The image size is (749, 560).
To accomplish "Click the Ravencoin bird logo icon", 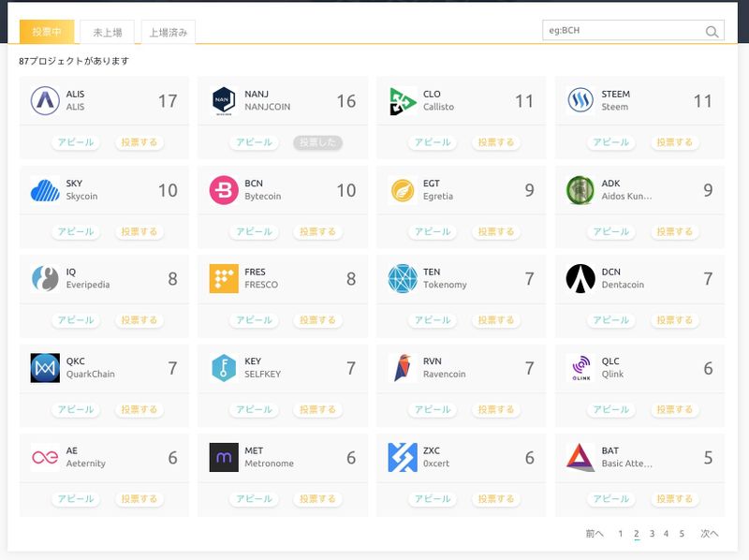I will point(403,368).
